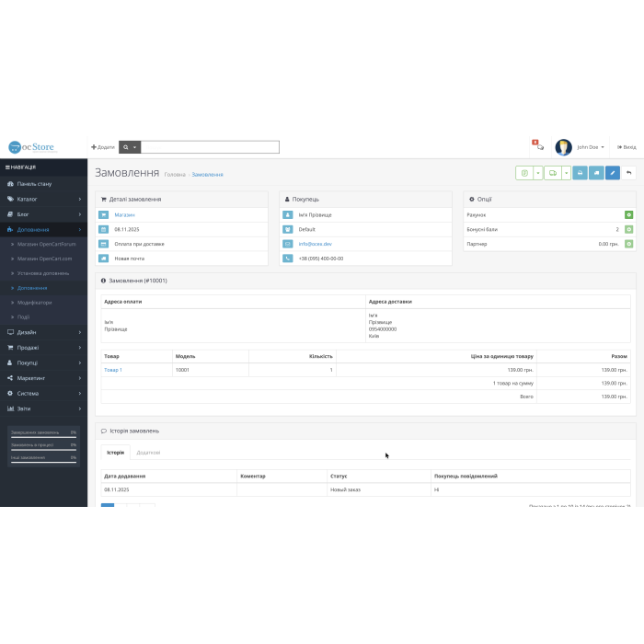Click the Замовлення (#10001) panel heading

point(365,281)
